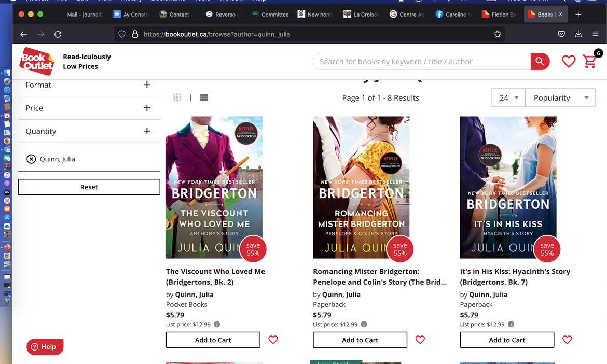
Task: Click the padlock site security icon
Action: coord(135,34)
